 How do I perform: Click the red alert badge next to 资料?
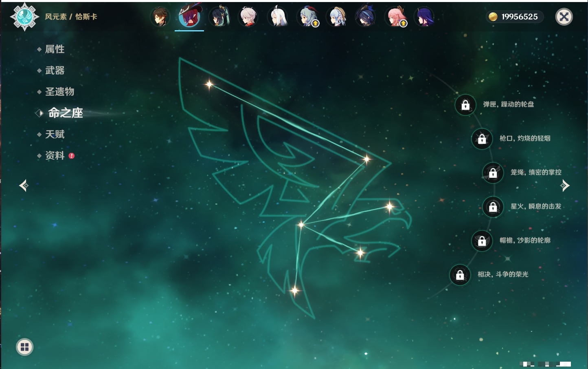[x=72, y=156]
